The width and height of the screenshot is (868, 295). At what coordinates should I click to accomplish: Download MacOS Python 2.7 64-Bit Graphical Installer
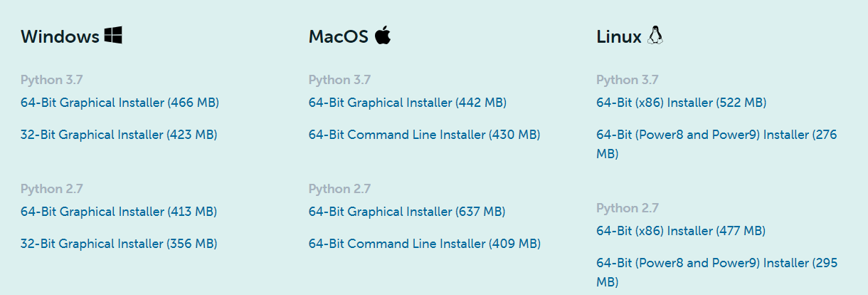pos(407,212)
